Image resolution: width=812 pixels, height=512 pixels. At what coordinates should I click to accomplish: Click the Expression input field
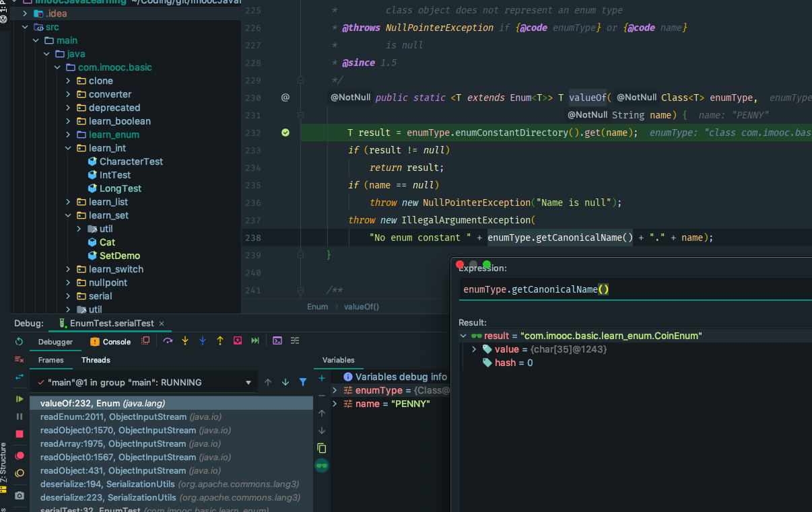(633, 289)
